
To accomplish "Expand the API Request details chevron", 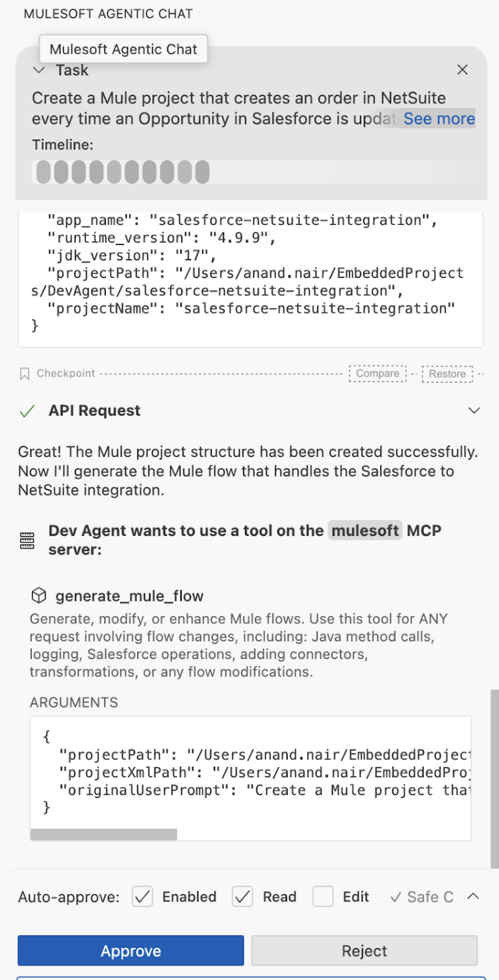I will coord(474,411).
